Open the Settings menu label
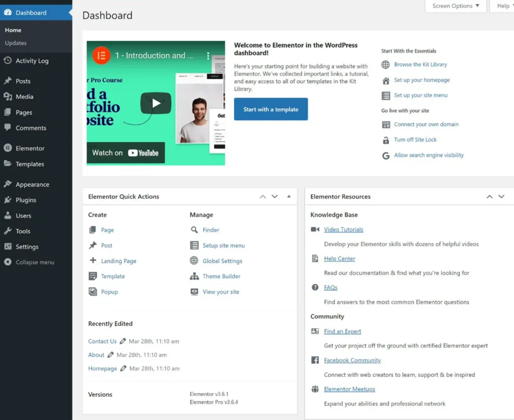The width and height of the screenshot is (514, 420). (x=27, y=247)
